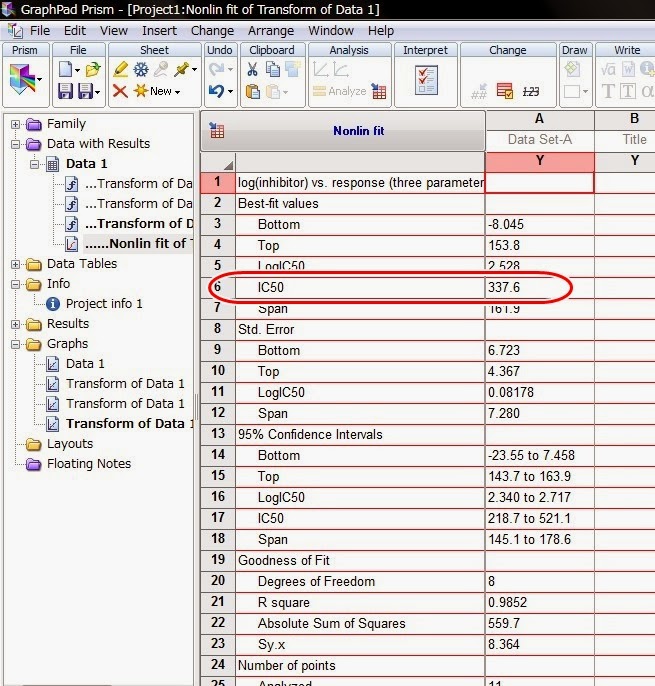
Task: Click the Top best-fit value 153.8
Action: [x=539, y=245]
